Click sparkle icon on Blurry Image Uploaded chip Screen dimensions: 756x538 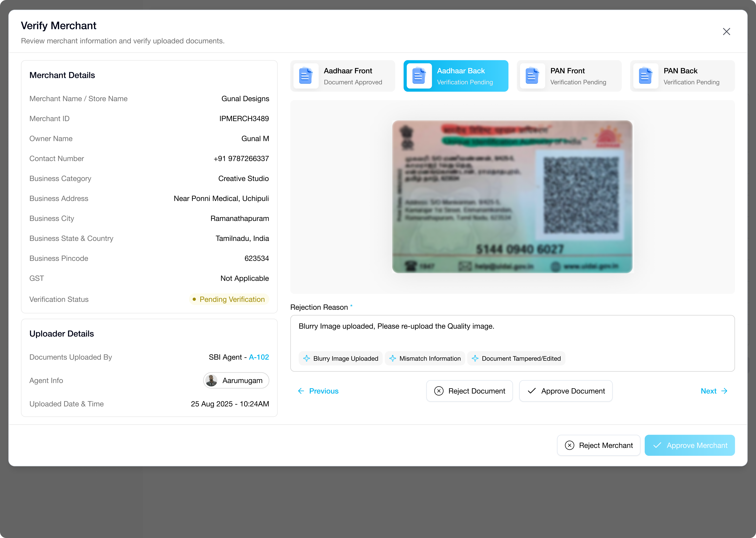coord(306,358)
